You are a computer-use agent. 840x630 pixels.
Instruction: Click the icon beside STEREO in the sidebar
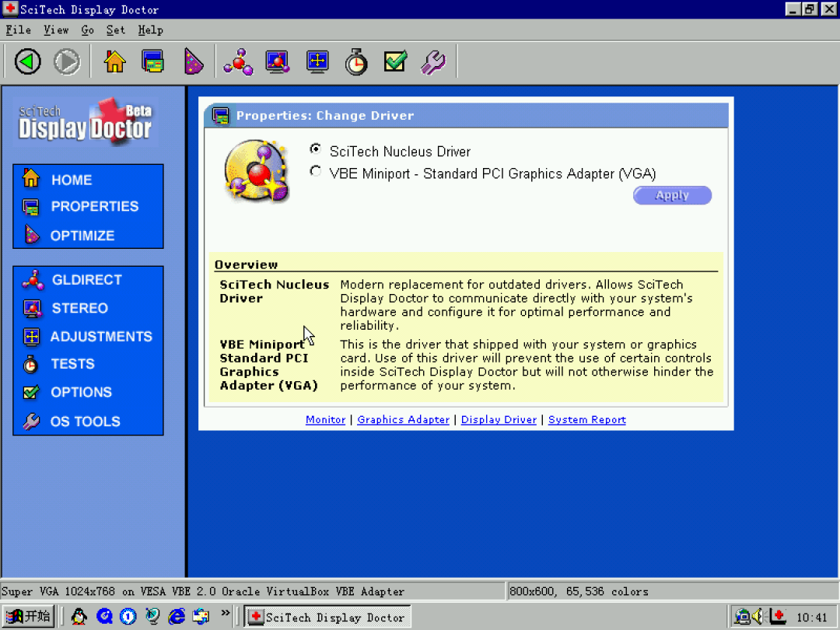click(x=32, y=309)
